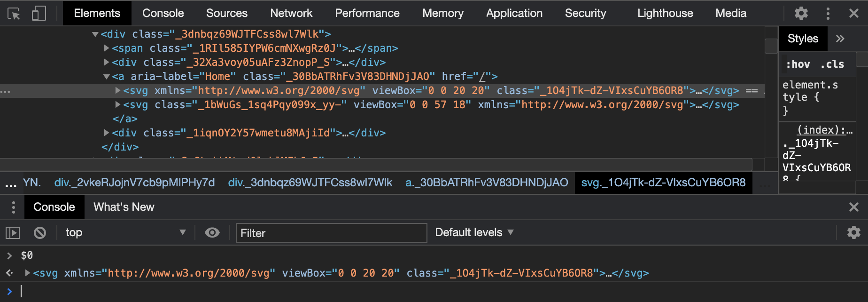Viewport: 868px width, 302px height.
Task: Open the Security tab
Action: [586, 13]
